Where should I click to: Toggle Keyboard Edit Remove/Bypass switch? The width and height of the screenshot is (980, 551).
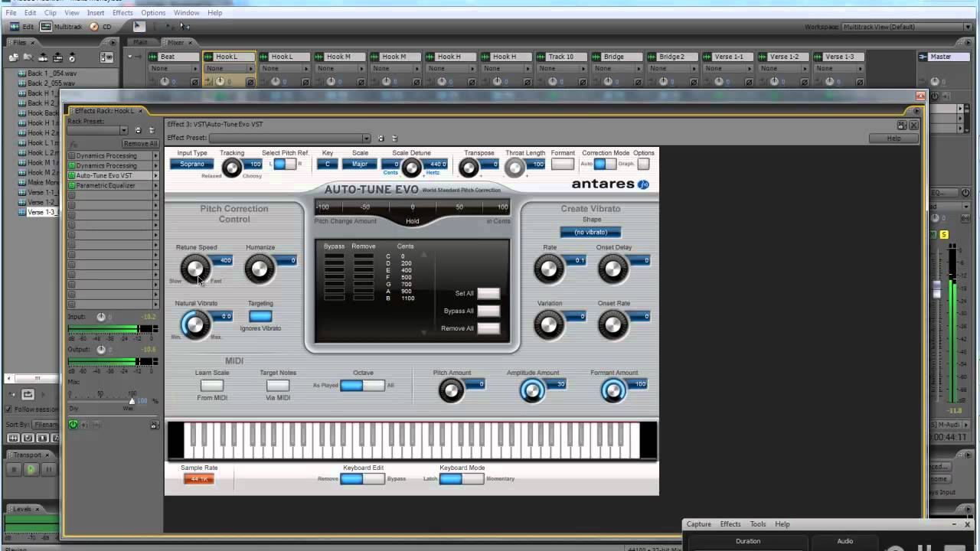(x=362, y=479)
